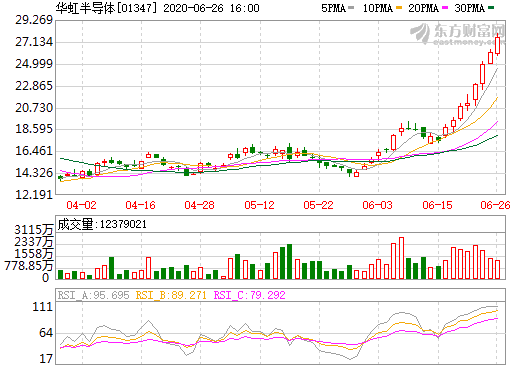Select the 05-22 date label
Image resolution: width=520 pixels, height=365 pixels.
pyautogui.click(x=318, y=205)
